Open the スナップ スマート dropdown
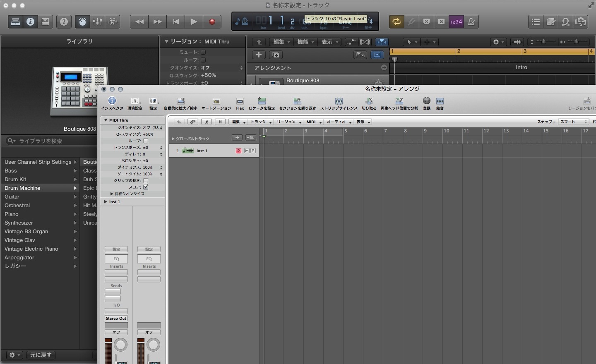Image resolution: width=596 pixels, height=364 pixels. pyautogui.click(x=574, y=122)
